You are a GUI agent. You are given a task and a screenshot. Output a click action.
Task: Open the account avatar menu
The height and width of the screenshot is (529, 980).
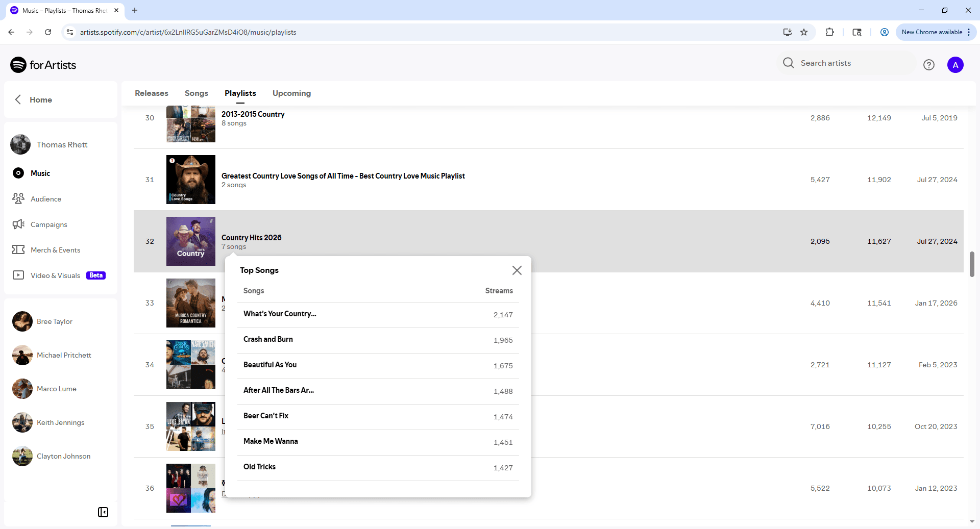(x=955, y=65)
